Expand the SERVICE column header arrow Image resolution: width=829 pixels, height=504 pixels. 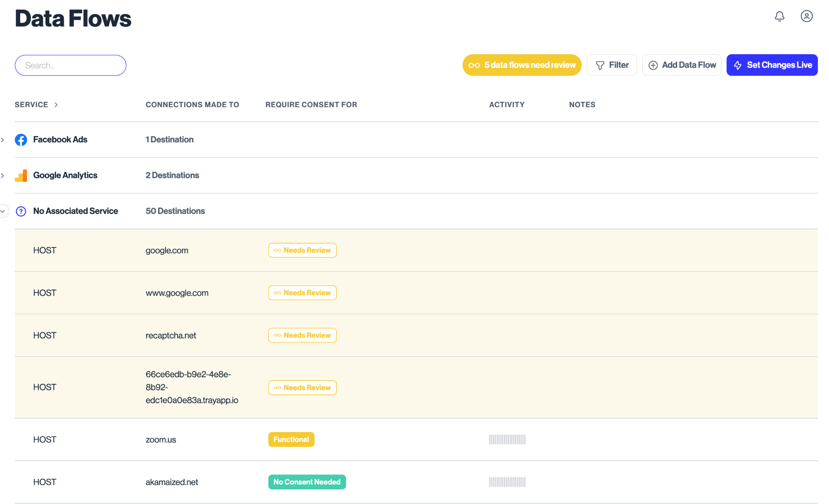(x=56, y=105)
